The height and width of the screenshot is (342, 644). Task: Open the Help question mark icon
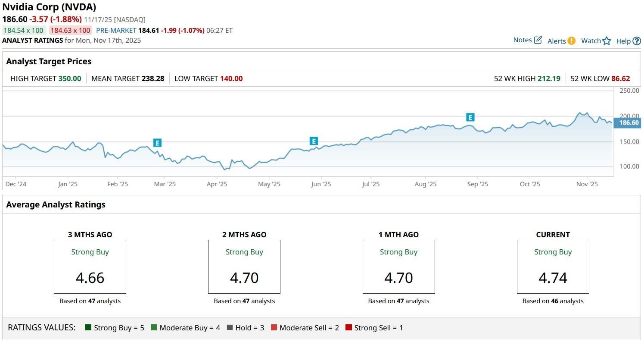(x=637, y=41)
